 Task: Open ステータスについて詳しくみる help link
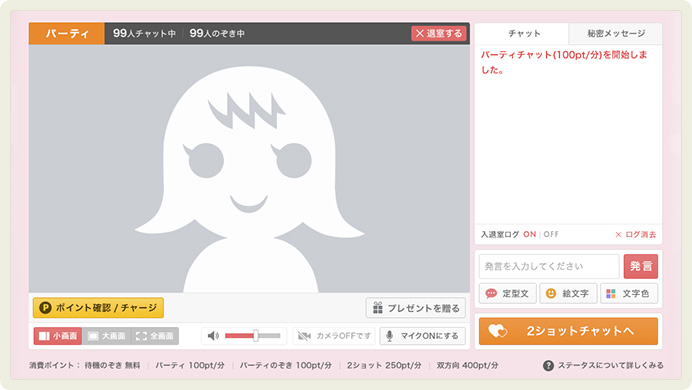point(610,365)
